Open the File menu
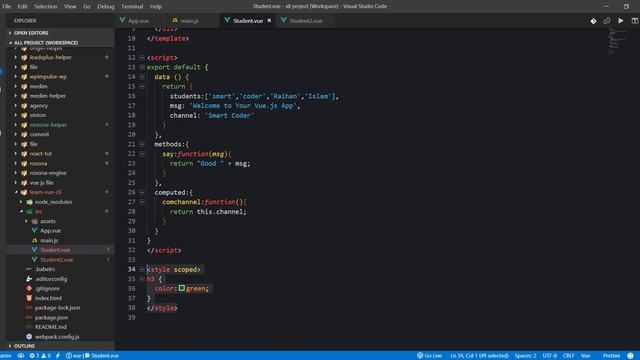Viewport: 640px width, 360px height. (7, 7)
